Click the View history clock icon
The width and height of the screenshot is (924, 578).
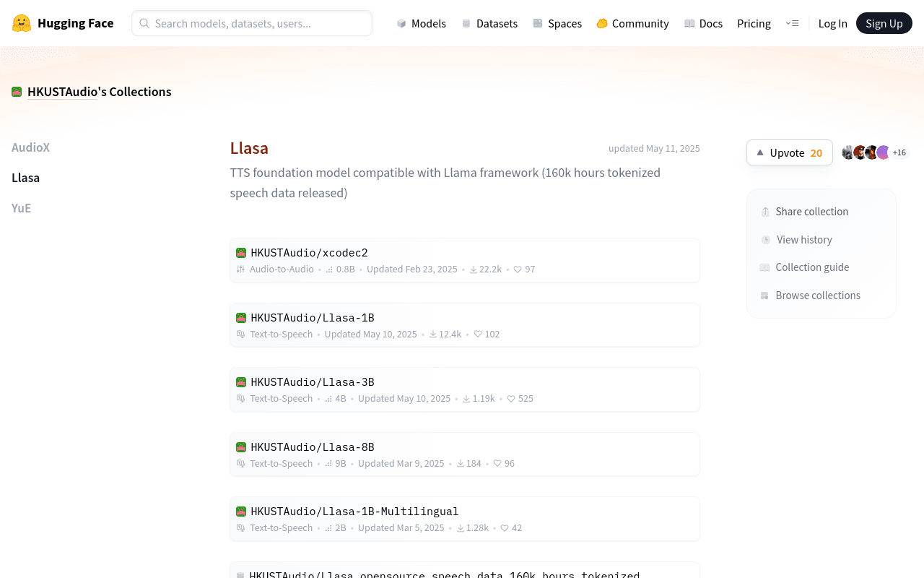pyautogui.click(x=766, y=240)
